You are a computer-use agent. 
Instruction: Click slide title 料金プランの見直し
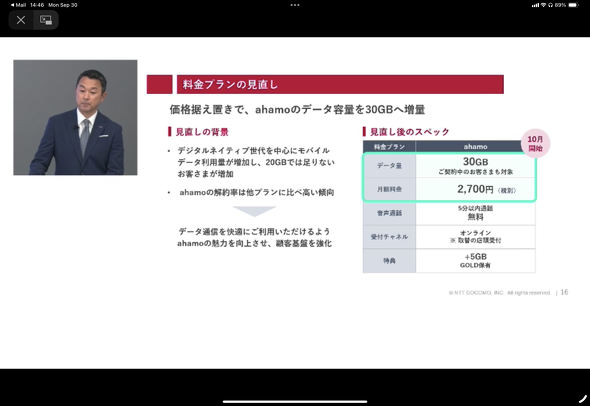click(230, 84)
